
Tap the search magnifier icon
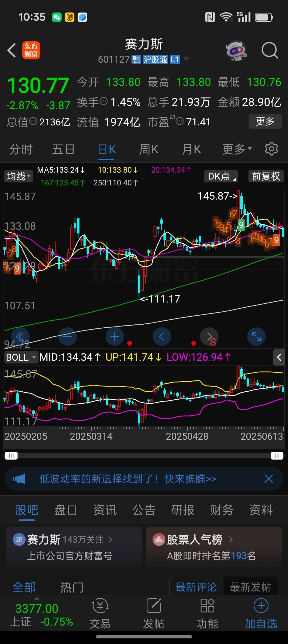coord(270,50)
